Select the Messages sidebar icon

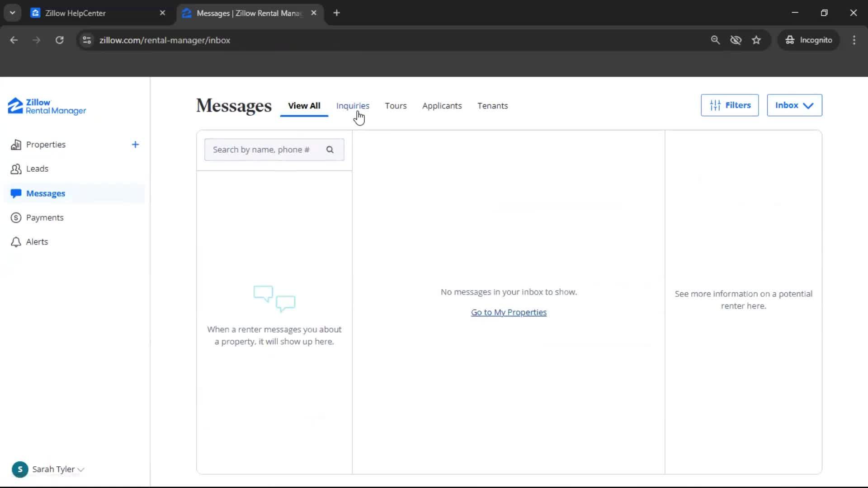click(16, 193)
